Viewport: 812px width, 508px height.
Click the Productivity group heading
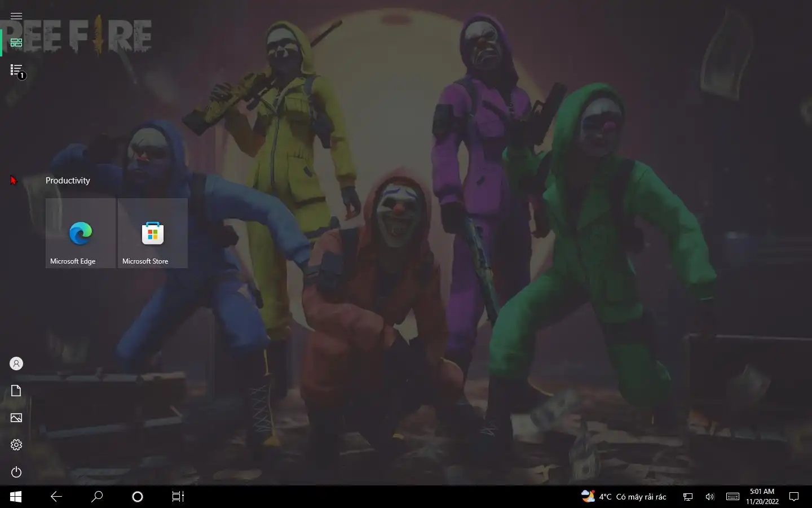coord(68,181)
